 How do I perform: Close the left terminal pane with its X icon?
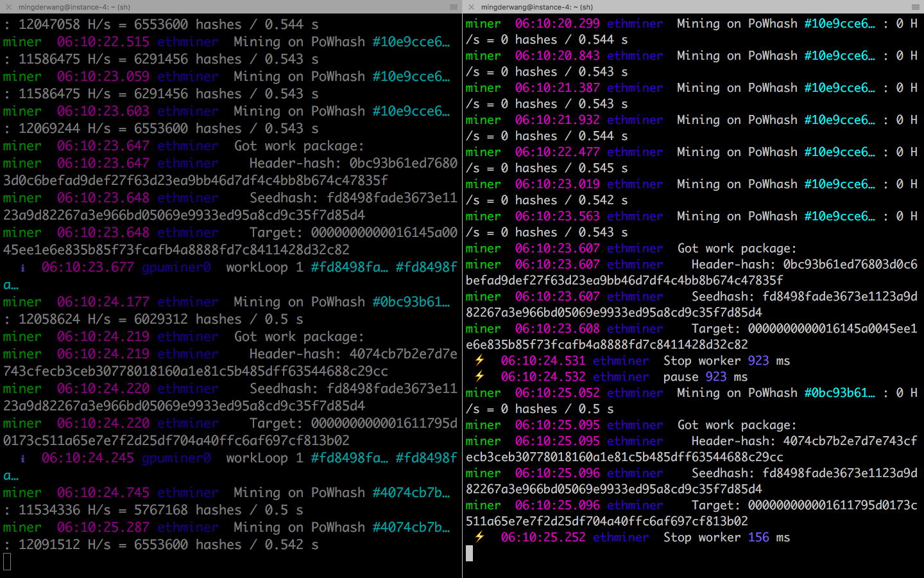(x=9, y=7)
